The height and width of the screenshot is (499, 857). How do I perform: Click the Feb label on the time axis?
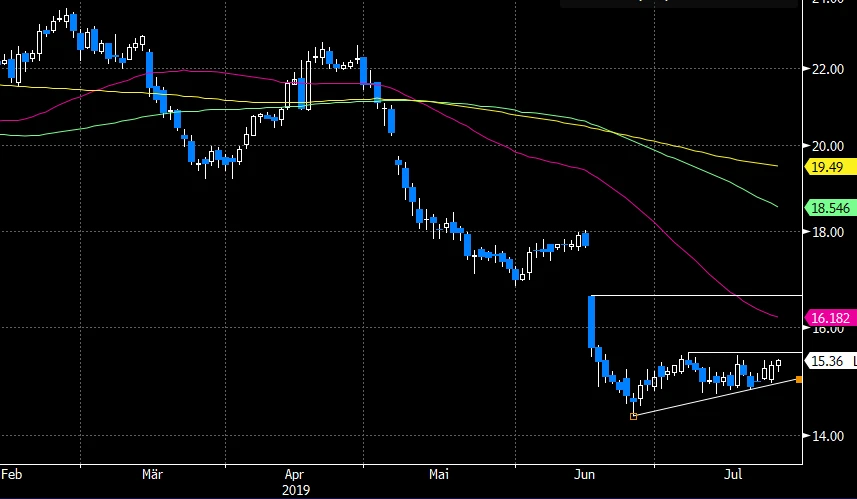coord(13,472)
